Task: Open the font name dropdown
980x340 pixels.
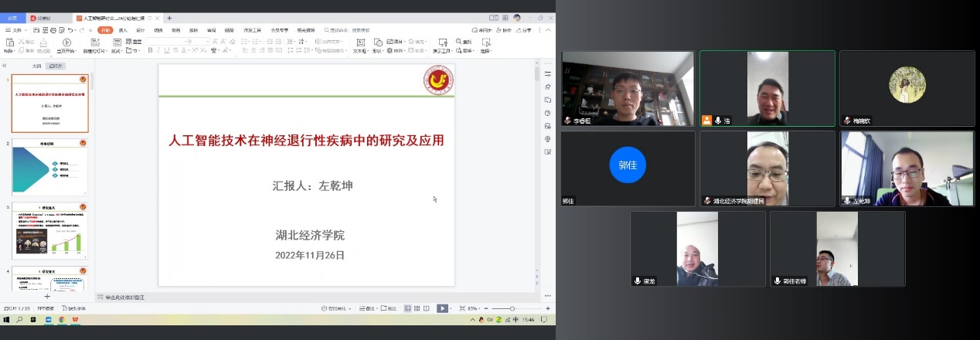Action: (164, 42)
